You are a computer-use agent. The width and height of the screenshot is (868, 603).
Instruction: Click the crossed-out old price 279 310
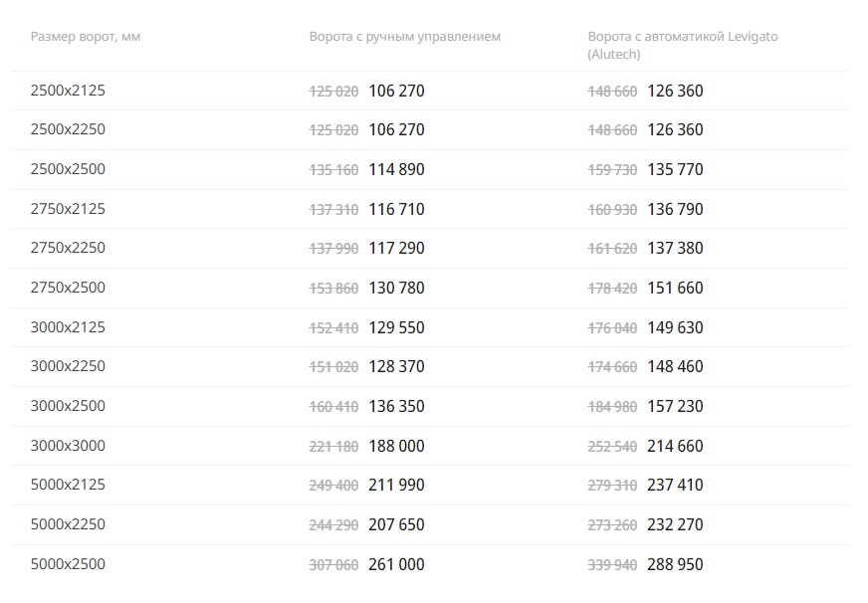pyautogui.click(x=612, y=486)
